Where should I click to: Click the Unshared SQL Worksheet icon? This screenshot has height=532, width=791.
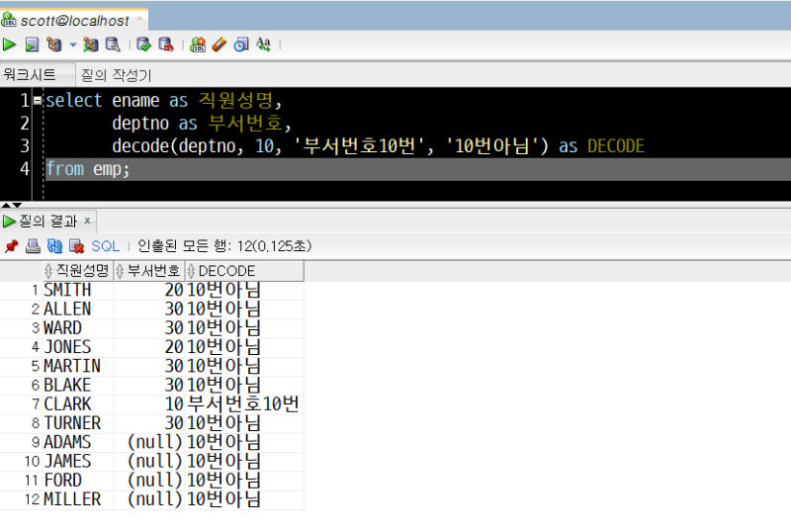[198, 44]
